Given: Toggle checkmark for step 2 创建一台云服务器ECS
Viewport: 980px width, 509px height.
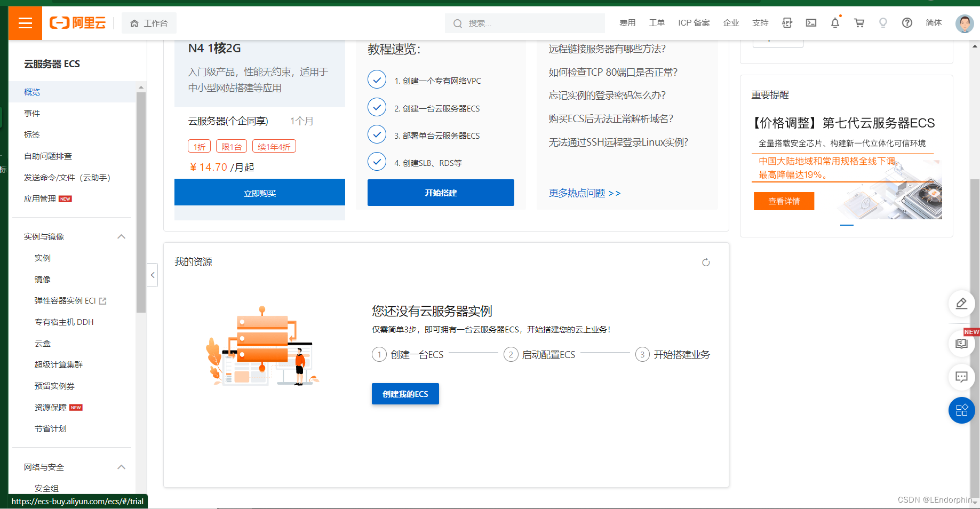Looking at the screenshot, I should click(377, 107).
